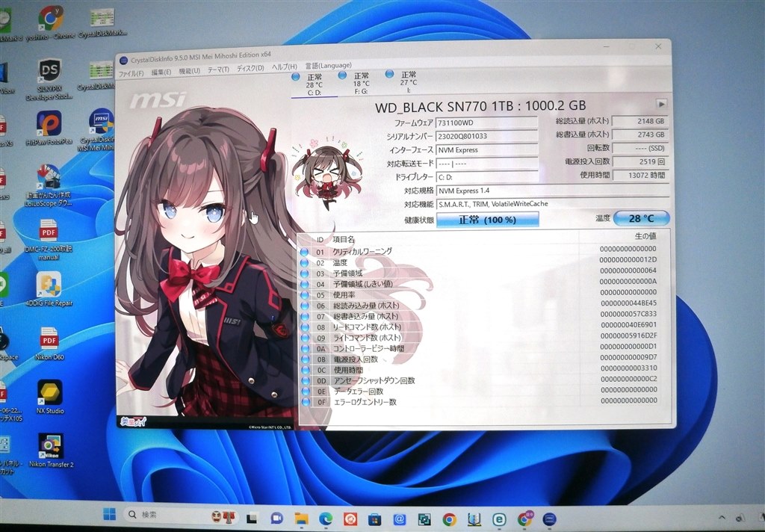
Task: Open the blue @ mail app in taskbar
Action: 400,519
